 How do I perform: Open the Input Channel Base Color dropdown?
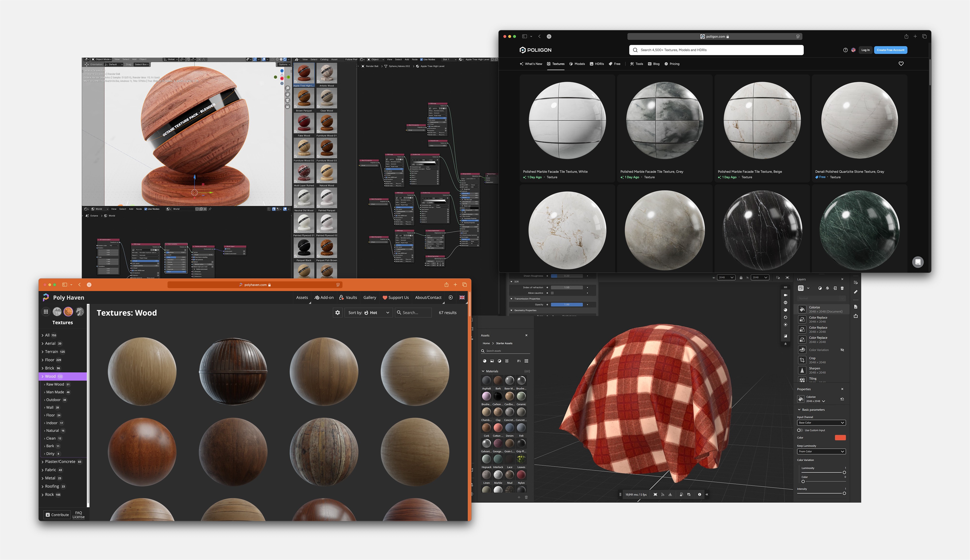(x=821, y=423)
